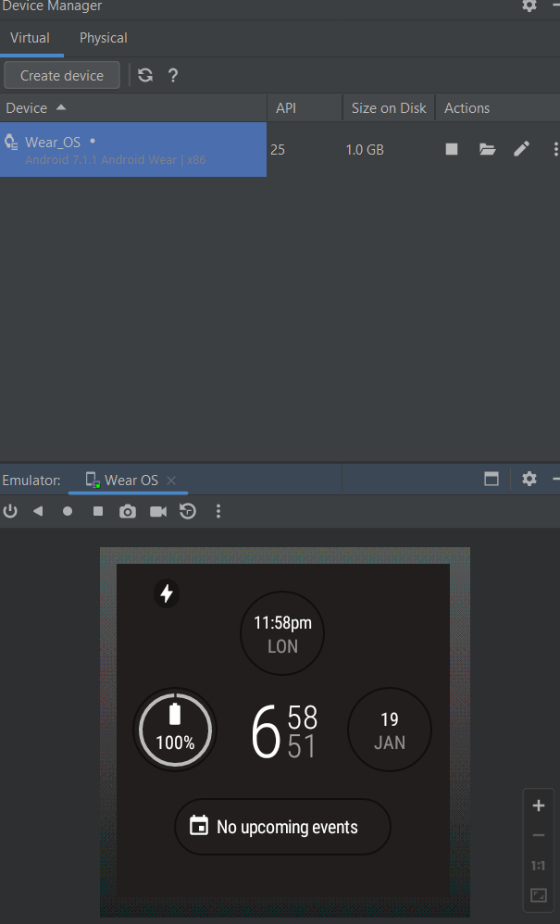Start emulator screen recording
Viewport: 560px width, 924px height.
pos(157,511)
